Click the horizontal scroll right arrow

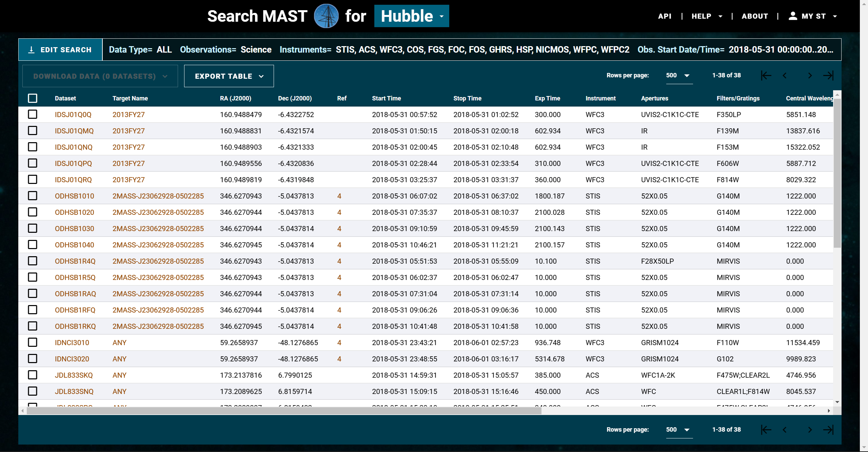tap(829, 411)
